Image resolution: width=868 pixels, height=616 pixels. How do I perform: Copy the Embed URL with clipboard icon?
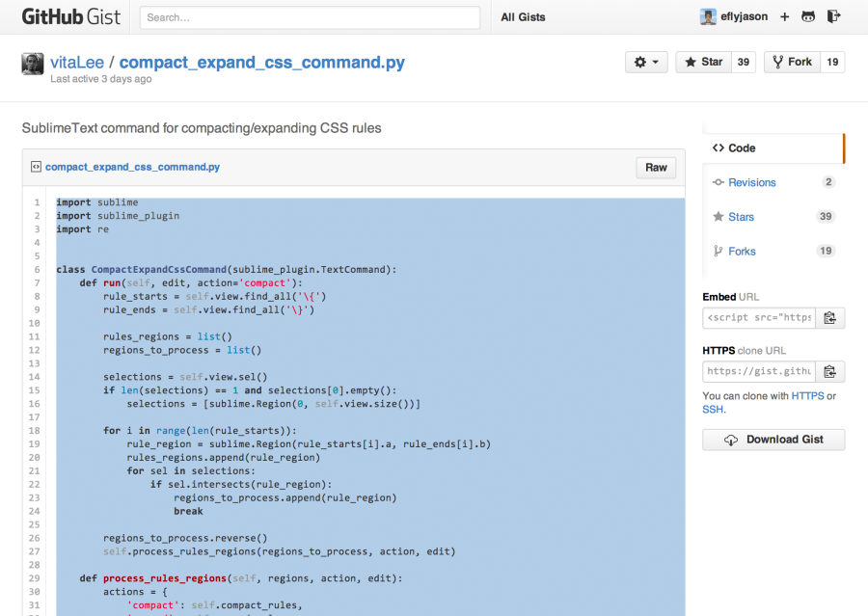[829, 317]
